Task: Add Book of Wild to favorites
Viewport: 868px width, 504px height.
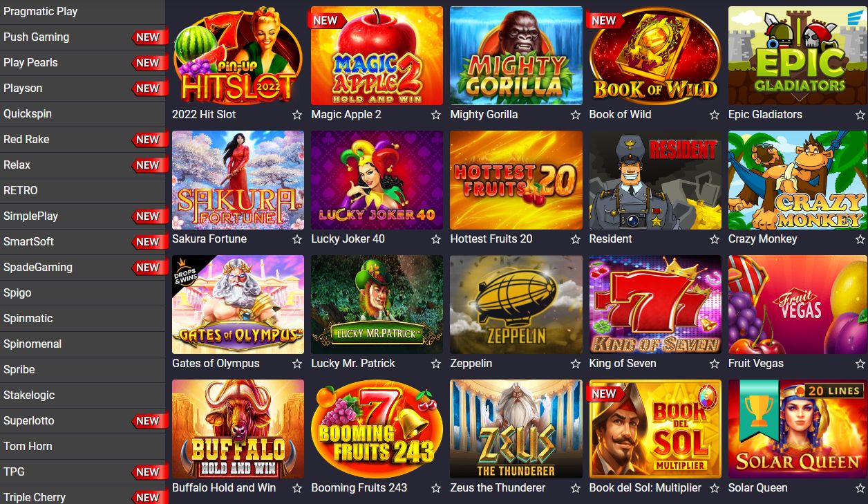Action: pyautogui.click(x=714, y=115)
